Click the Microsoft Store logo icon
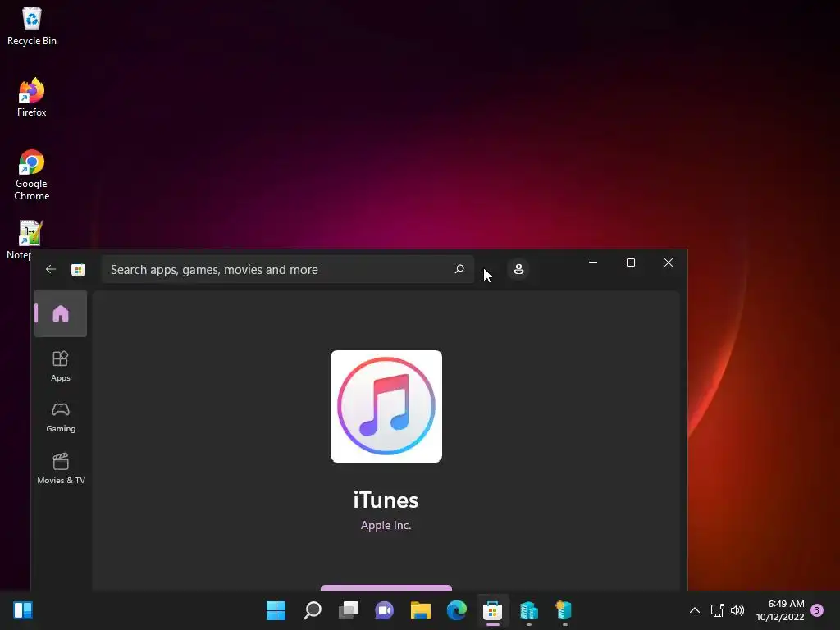The image size is (840, 630). click(x=78, y=269)
